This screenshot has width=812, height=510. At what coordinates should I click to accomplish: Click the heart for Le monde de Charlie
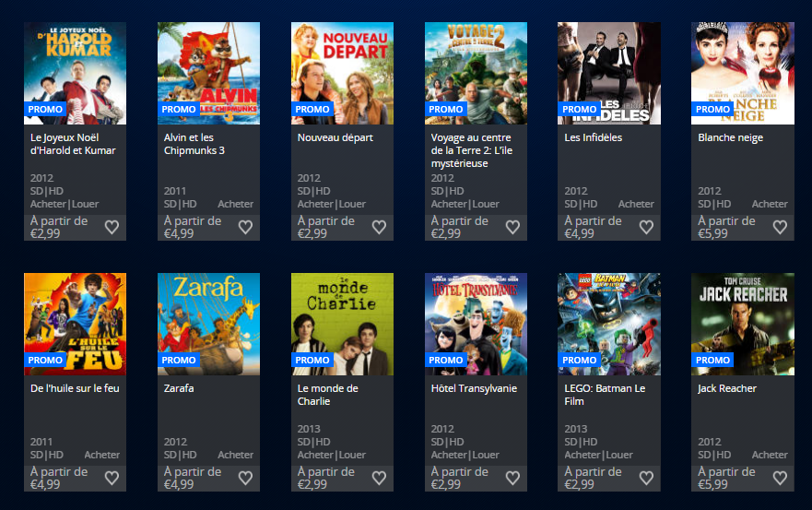point(379,478)
